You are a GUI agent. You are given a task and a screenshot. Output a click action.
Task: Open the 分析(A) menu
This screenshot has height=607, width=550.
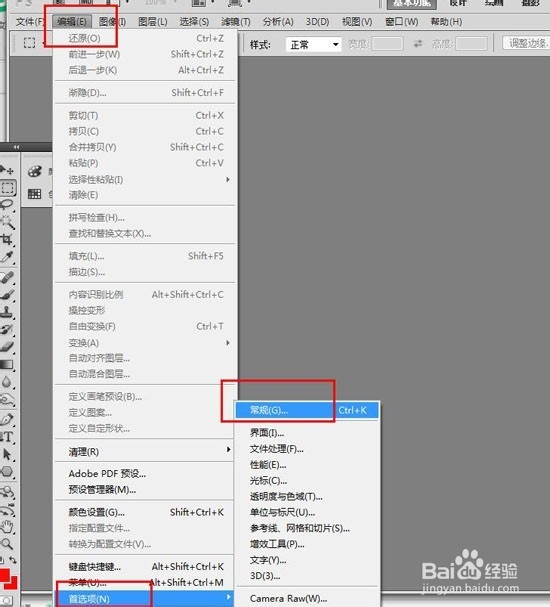tap(278, 22)
